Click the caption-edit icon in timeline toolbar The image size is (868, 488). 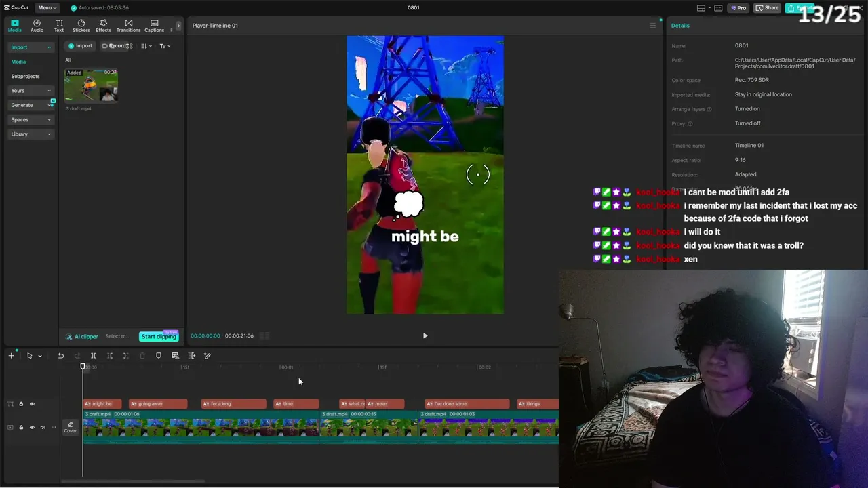coord(175,355)
